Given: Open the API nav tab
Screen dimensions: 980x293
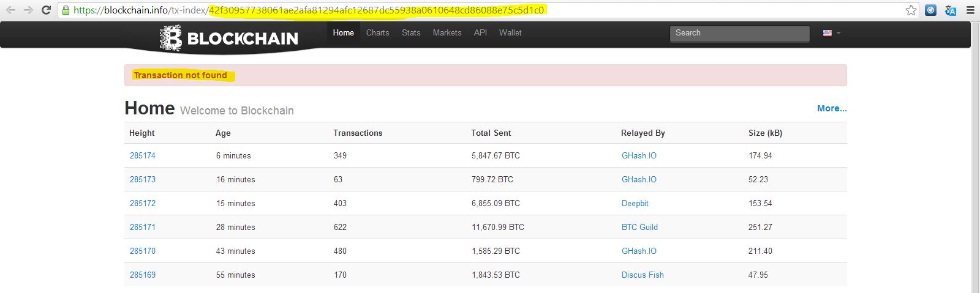Looking at the screenshot, I should (480, 33).
